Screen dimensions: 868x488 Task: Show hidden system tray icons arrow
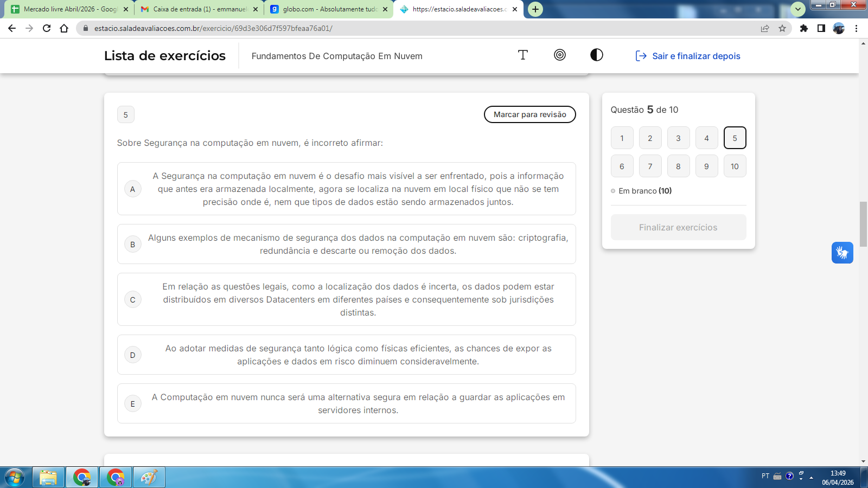[811, 478]
